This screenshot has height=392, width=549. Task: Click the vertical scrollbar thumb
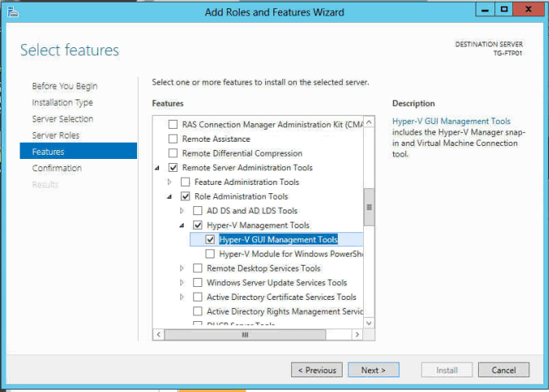point(369,207)
